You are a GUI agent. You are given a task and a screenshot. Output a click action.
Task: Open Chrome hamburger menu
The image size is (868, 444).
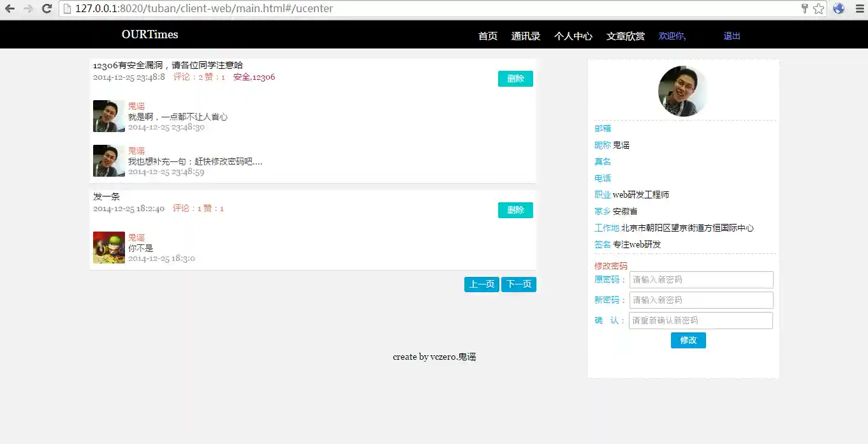(x=858, y=9)
